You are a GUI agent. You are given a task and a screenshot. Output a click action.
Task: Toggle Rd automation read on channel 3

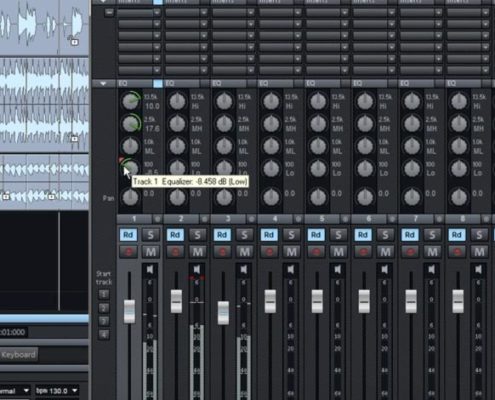(222, 235)
